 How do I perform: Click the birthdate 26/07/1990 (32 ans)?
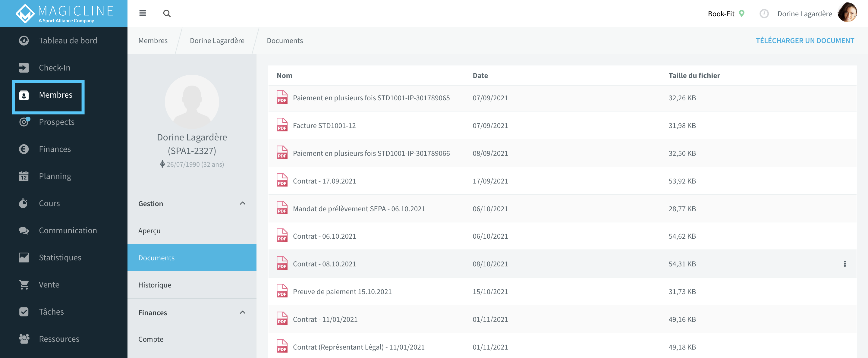click(x=195, y=164)
